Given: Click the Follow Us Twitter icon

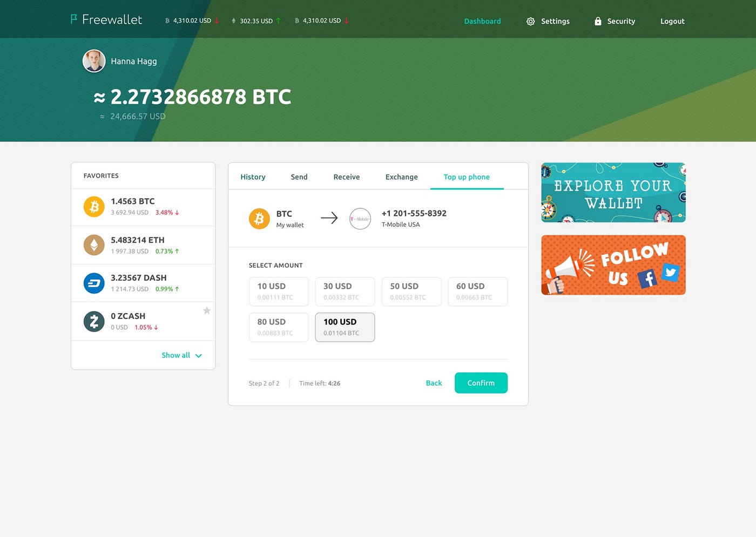Looking at the screenshot, I should [671, 273].
